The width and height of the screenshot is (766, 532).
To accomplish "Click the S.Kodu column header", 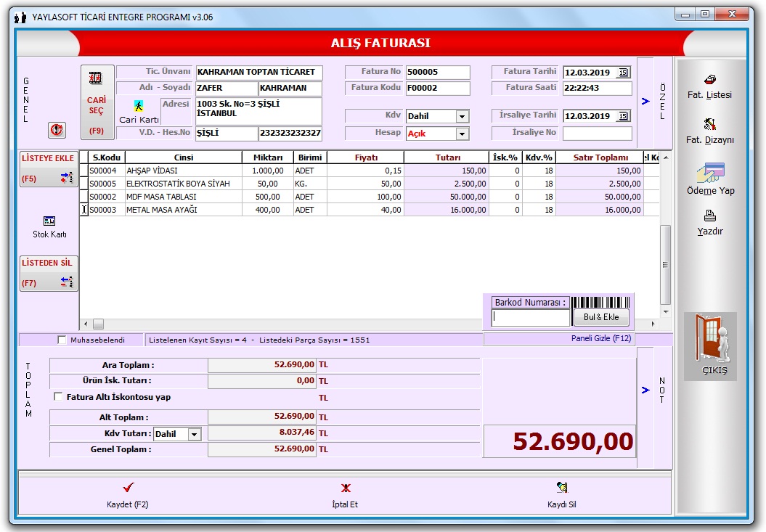I will click(x=107, y=157).
